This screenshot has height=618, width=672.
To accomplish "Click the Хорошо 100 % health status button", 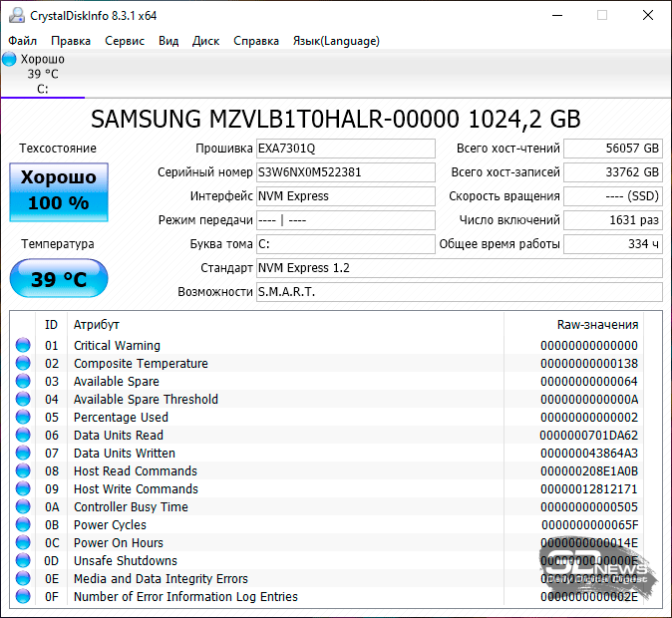I will 59,192.
